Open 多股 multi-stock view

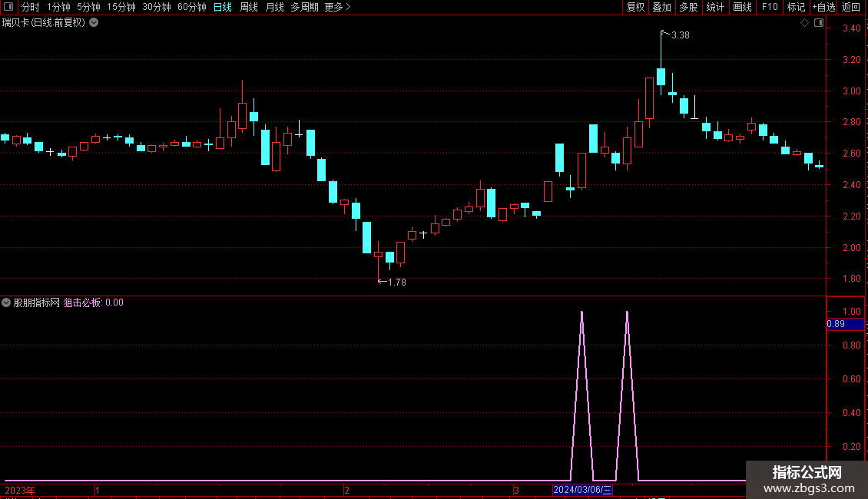tap(688, 7)
